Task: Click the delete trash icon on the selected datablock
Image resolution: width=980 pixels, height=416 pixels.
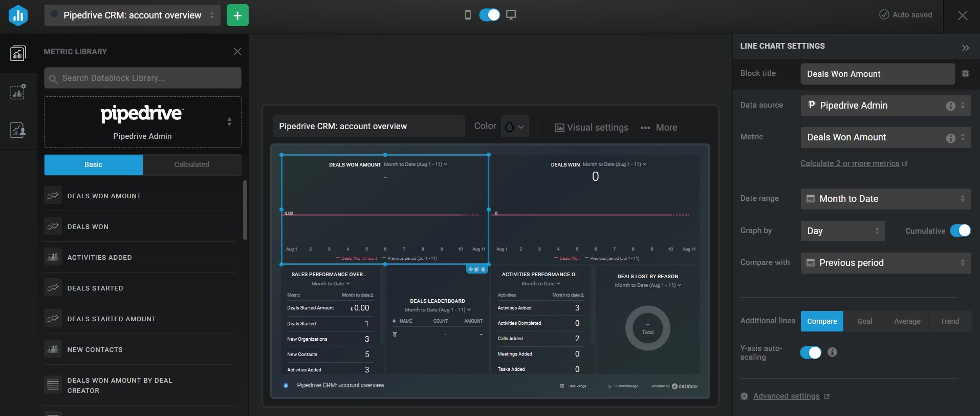Action: (483, 269)
